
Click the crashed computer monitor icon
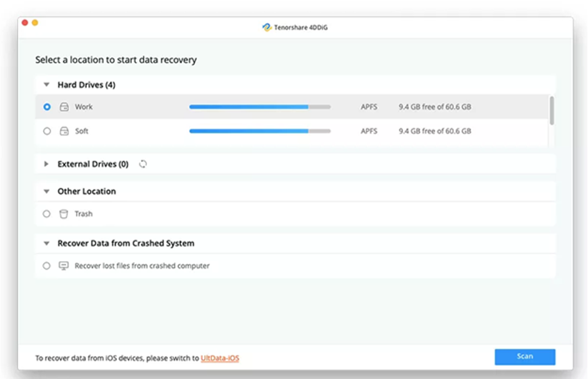point(64,266)
